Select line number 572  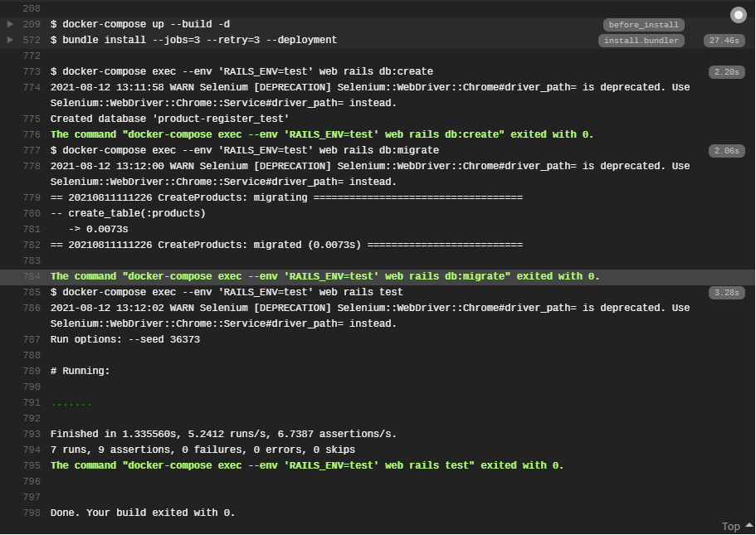pos(32,40)
